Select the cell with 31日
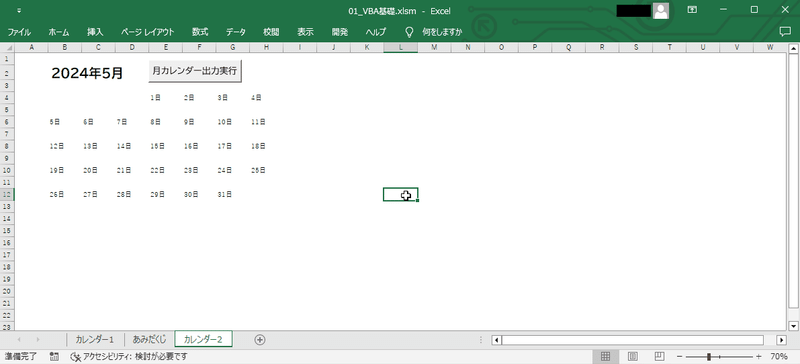This screenshot has height=364, width=800. click(233, 194)
